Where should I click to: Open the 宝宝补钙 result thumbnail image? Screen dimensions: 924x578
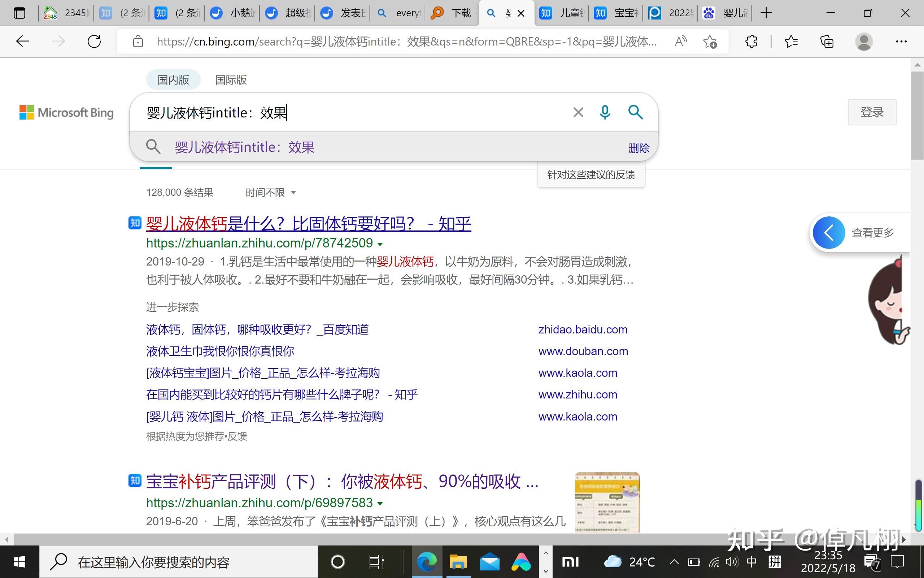pyautogui.click(x=607, y=502)
